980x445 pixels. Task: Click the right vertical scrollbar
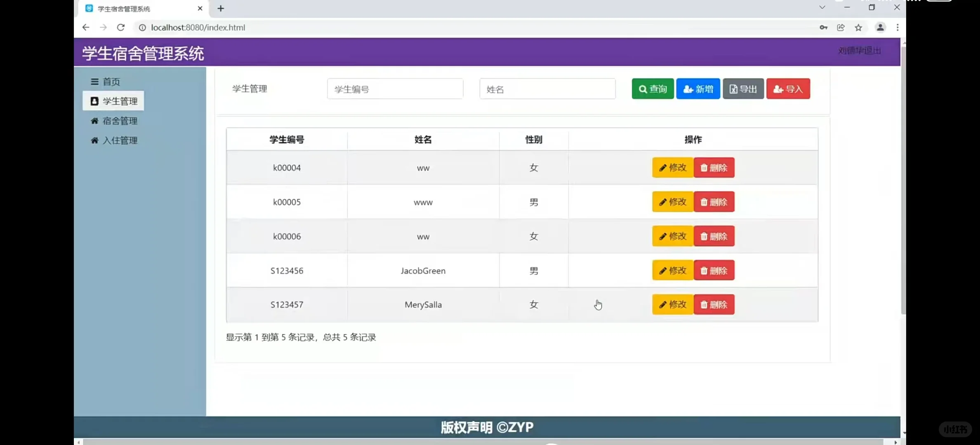click(903, 181)
